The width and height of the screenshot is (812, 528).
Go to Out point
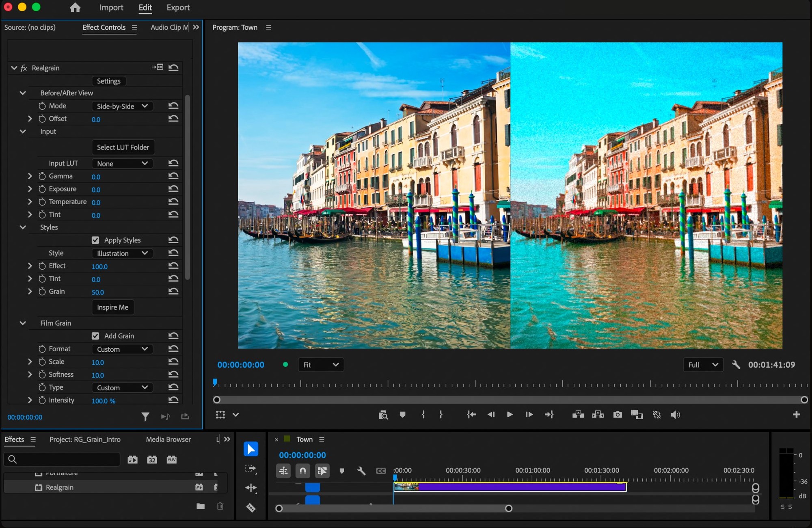click(x=549, y=415)
